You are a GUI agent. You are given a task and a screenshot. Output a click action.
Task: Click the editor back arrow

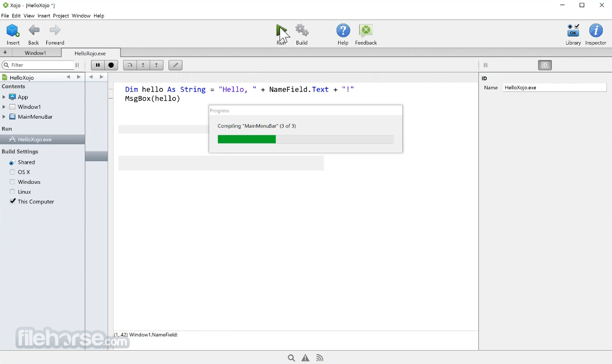[90, 77]
